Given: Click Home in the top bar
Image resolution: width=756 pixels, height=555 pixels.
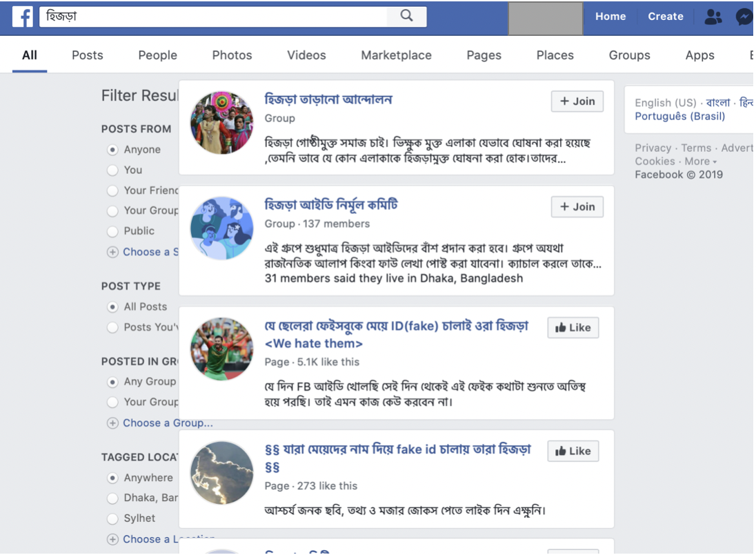Looking at the screenshot, I should click(610, 17).
